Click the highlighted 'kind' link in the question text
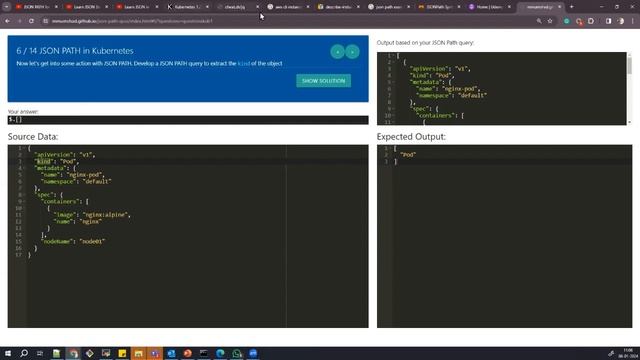The width and height of the screenshot is (640, 360). coord(244,63)
